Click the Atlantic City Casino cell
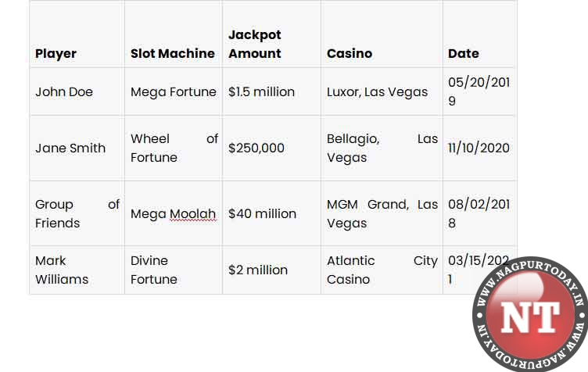This screenshot has width=588, height=372. pos(382,270)
